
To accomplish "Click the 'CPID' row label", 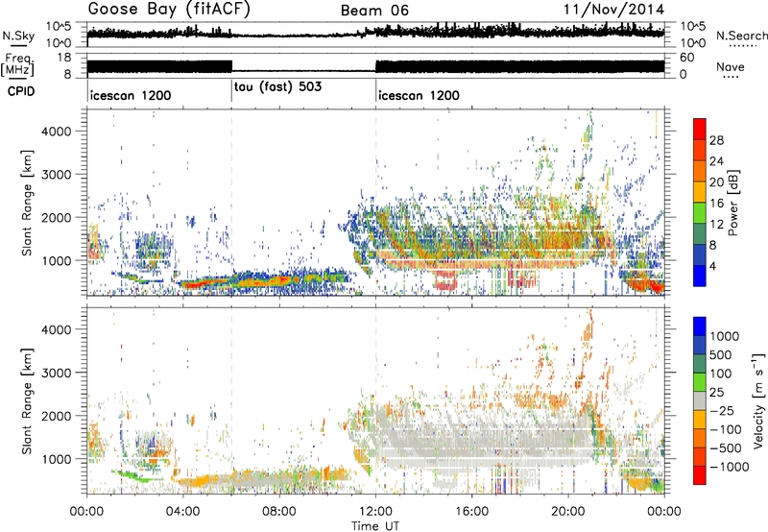I will pyautogui.click(x=21, y=91).
